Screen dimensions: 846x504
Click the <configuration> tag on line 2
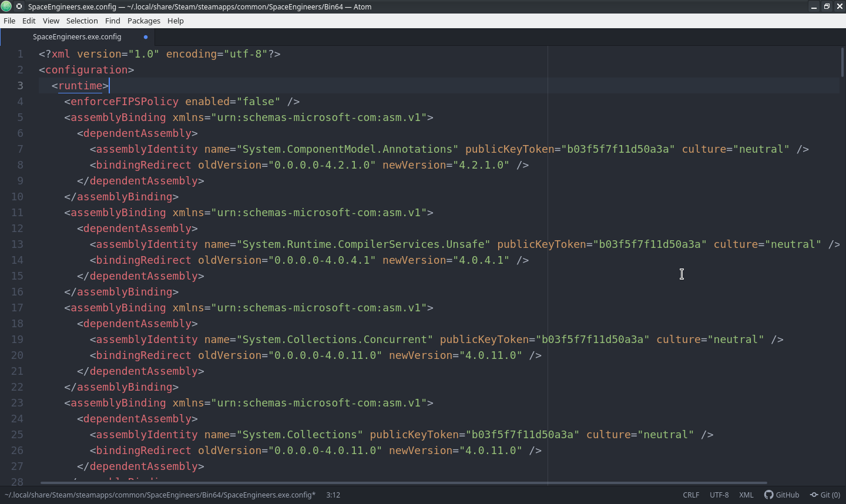pos(86,69)
